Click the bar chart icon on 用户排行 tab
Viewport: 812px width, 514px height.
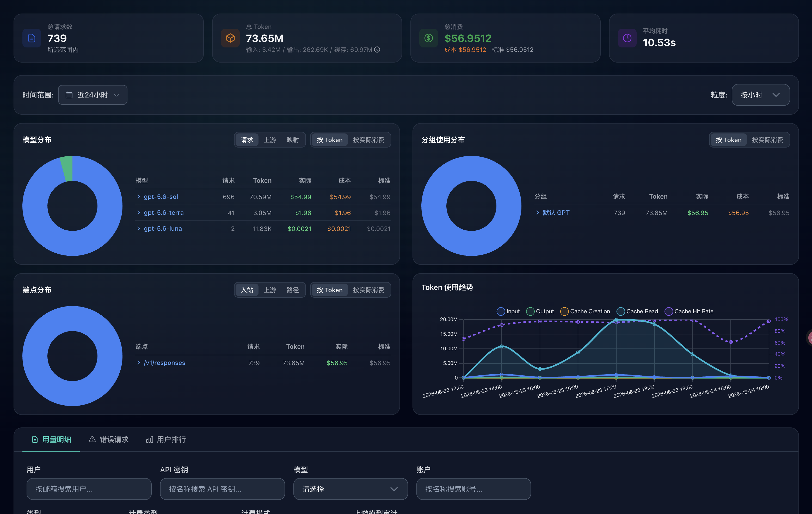(149, 439)
